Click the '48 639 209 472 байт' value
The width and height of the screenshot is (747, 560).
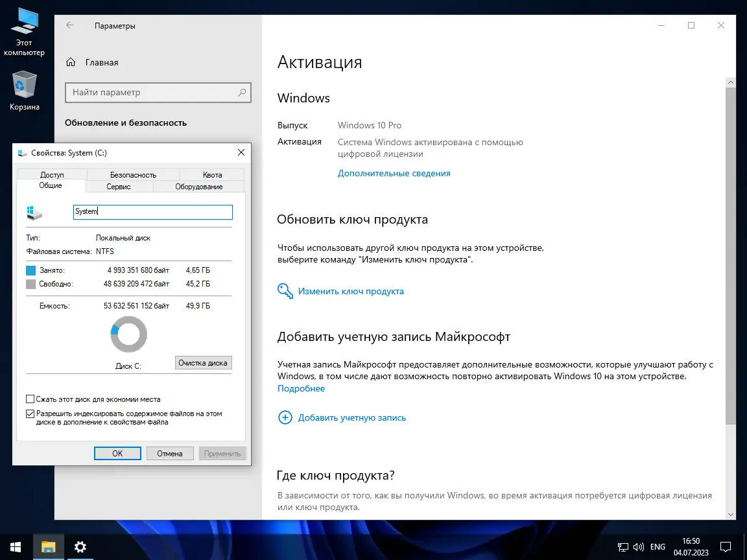(x=136, y=284)
